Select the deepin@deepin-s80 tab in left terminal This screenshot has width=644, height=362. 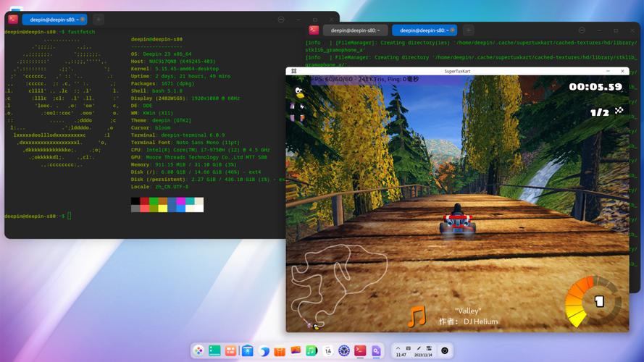(x=54, y=20)
